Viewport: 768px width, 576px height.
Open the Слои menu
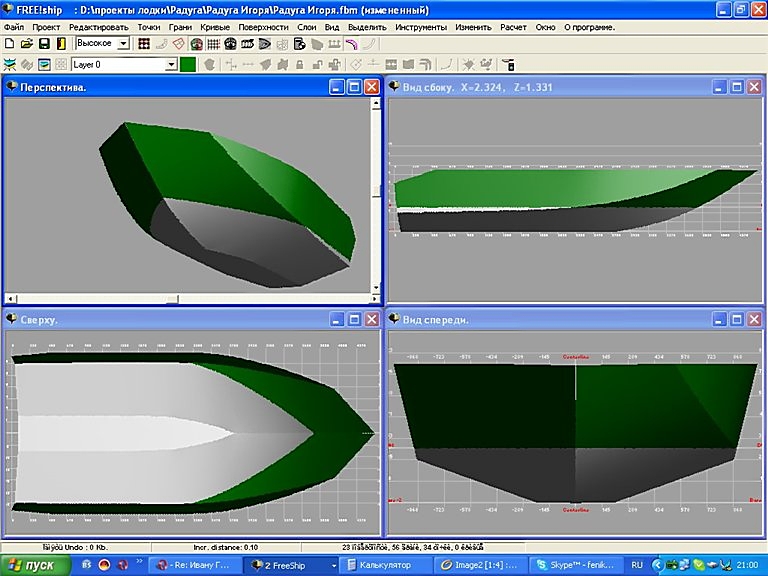[x=307, y=27]
